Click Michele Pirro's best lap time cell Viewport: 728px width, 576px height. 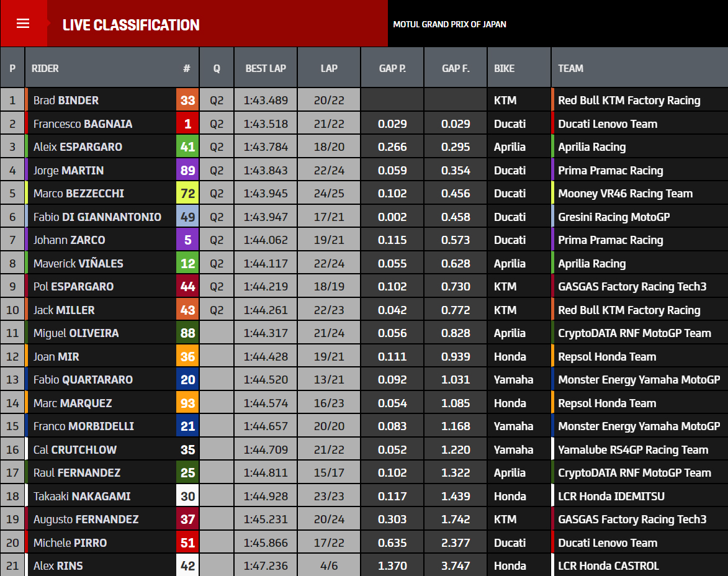pyautogui.click(x=265, y=542)
